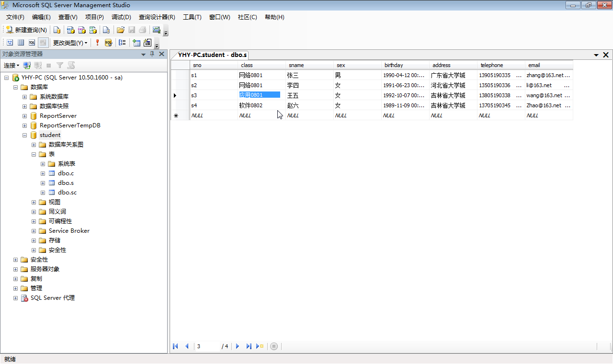Click the birthday column header
The height and width of the screenshot is (364, 613).
pos(405,65)
